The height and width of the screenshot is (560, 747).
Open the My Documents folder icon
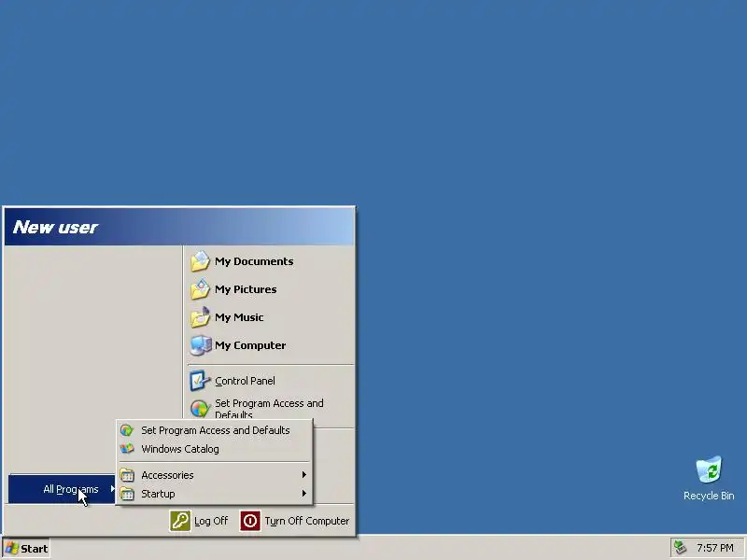[x=200, y=261]
